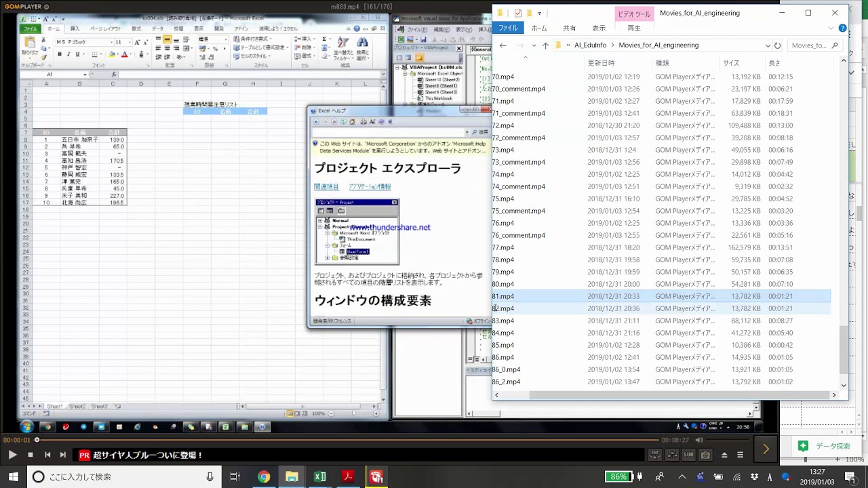Image resolution: width=868 pixels, height=488 pixels.
Task: Open Chrome from the Windows taskbar
Action: click(264, 476)
